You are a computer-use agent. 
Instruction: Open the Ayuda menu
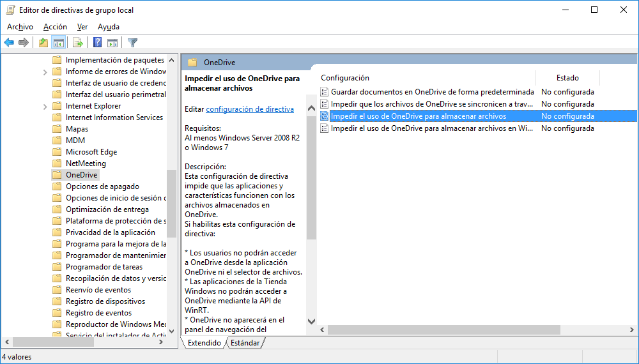[109, 27]
